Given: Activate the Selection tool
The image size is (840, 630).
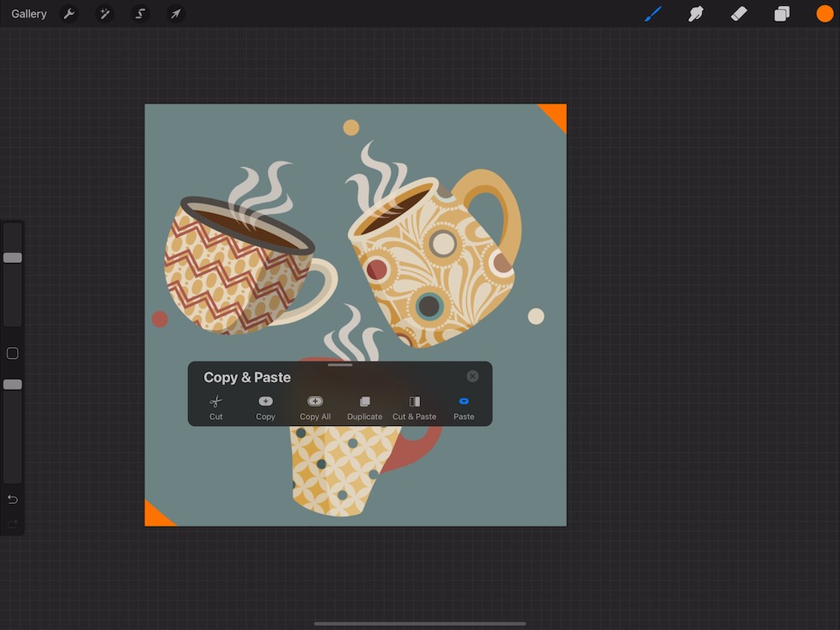Looking at the screenshot, I should (x=140, y=14).
